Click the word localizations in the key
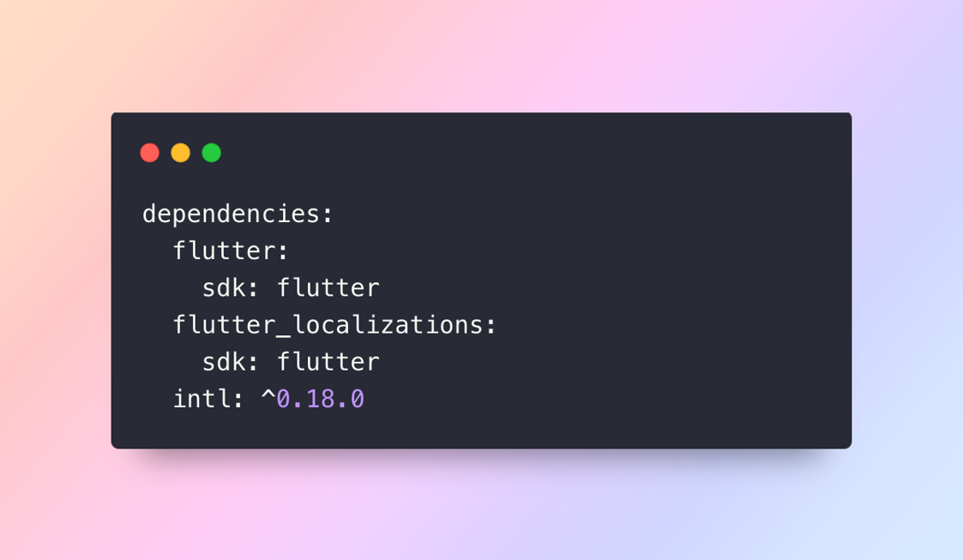This screenshot has height=560, width=963. (x=388, y=325)
